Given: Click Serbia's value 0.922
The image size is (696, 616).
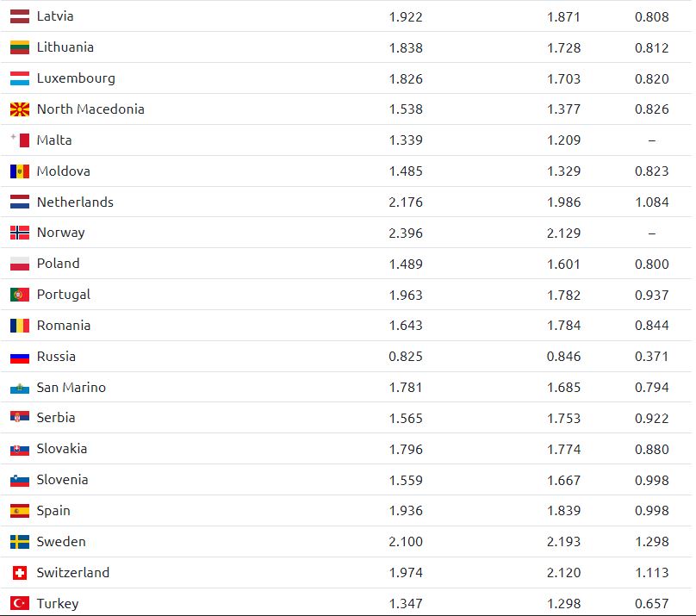Looking at the screenshot, I should click(651, 418).
